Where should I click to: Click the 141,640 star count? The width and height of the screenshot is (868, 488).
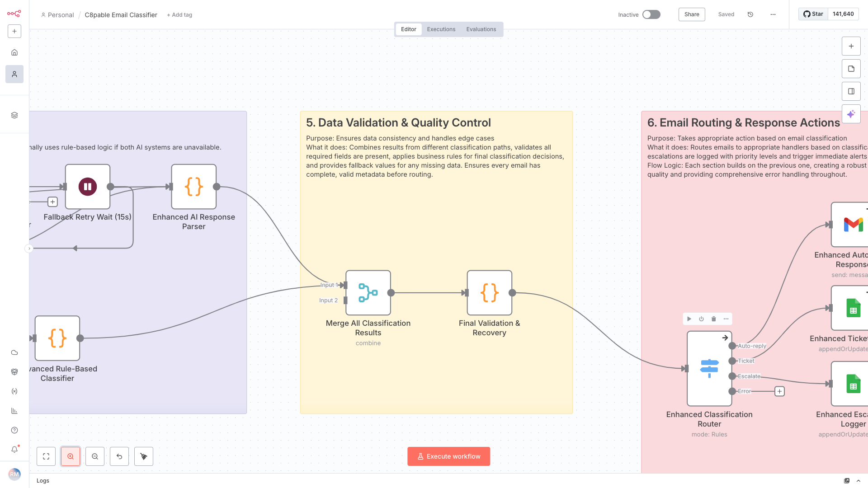[843, 14]
